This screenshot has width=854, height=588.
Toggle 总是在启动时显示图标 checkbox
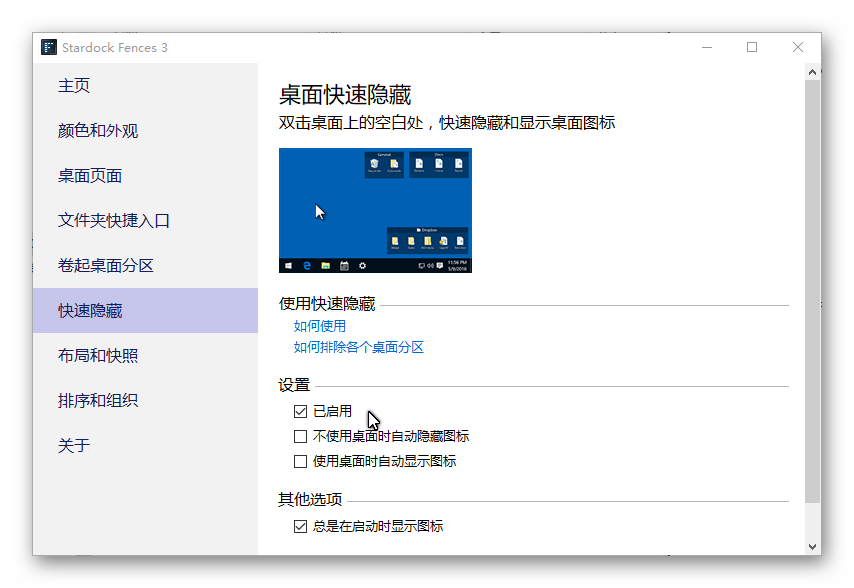tap(300, 526)
